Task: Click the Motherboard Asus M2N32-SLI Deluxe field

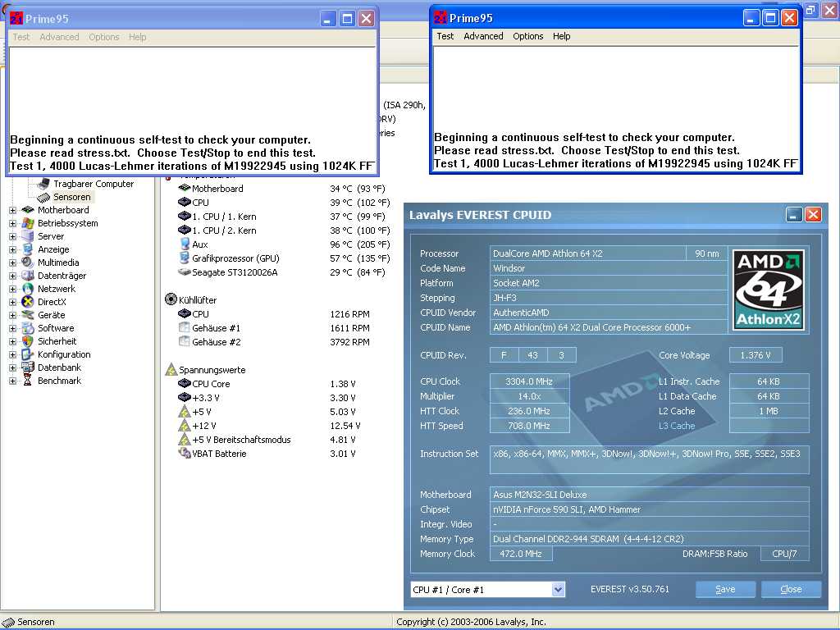Action: [x=650, y=495]
